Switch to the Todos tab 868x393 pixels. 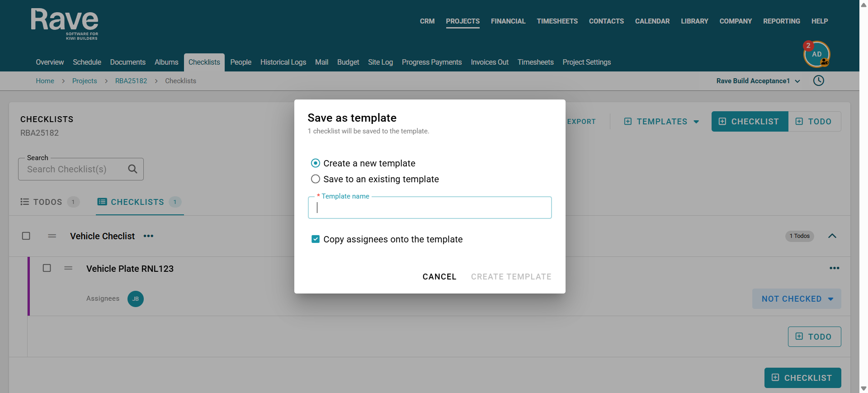click(x=50, y=202)
